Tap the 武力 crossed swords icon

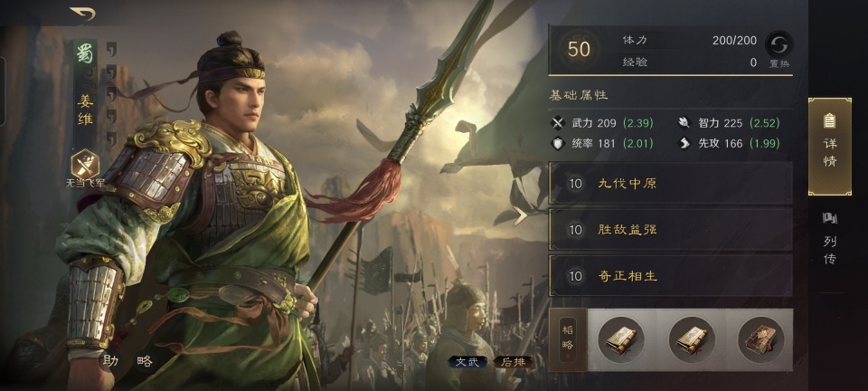558,122
